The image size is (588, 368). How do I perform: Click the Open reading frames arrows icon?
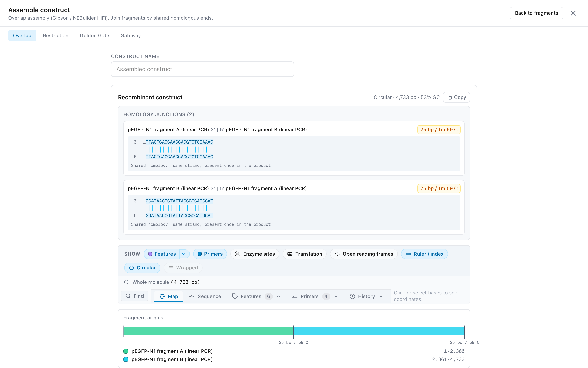337,254
